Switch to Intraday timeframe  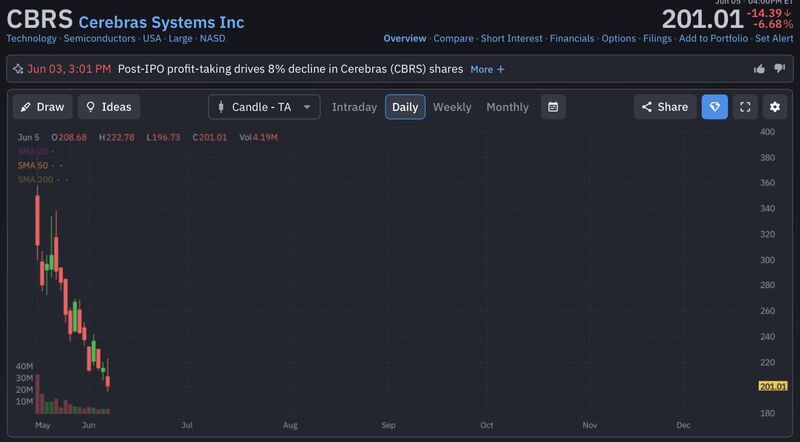(354, 107)
